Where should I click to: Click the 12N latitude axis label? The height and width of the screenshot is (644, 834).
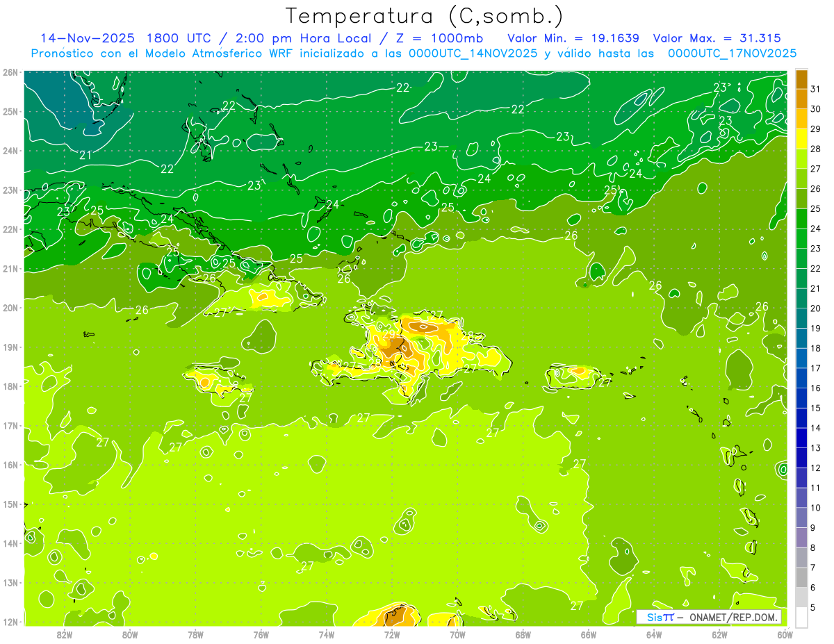(x=10, y=622)
